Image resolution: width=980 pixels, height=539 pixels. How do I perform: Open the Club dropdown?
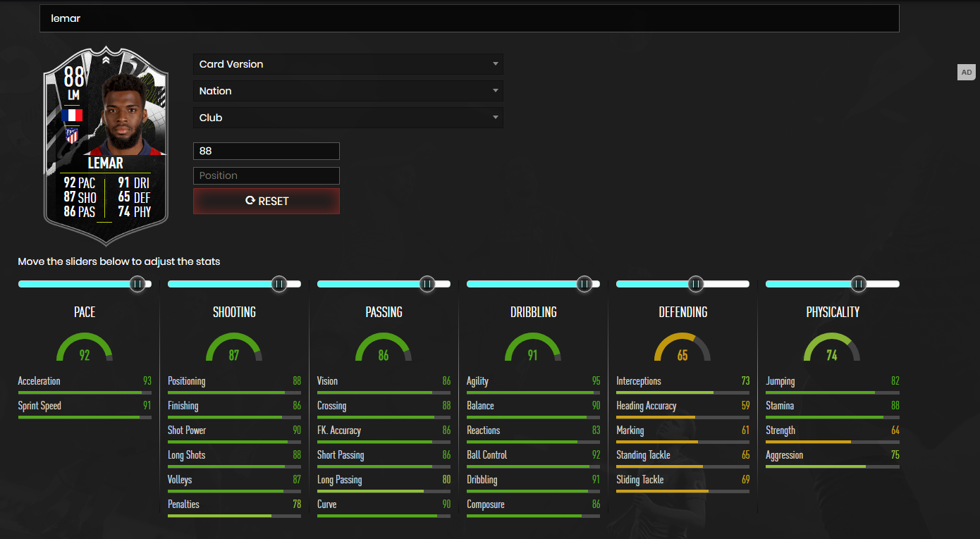click(x=348, y=118)
